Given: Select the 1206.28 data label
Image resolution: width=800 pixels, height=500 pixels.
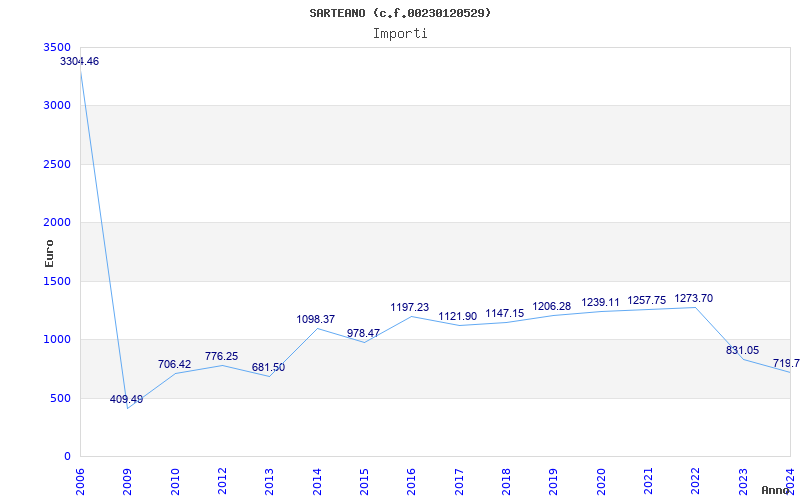Looking at the screenshot, I should tap(552, 307).
